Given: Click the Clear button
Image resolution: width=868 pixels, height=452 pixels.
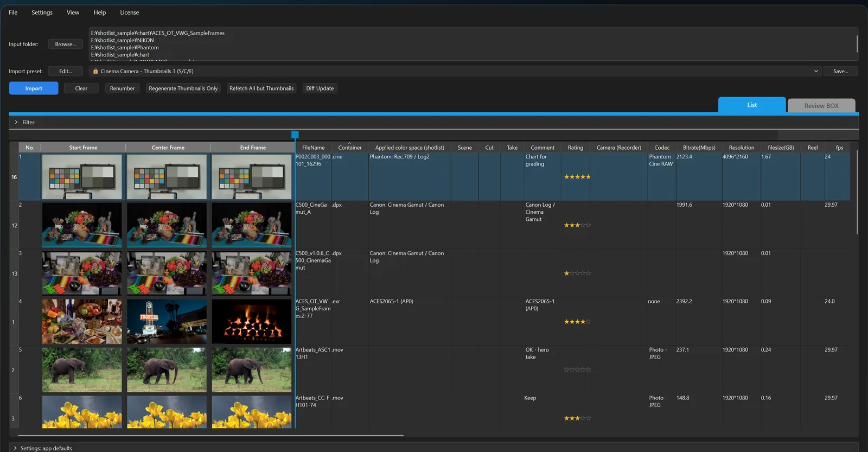Looking at the screenshot, I should click(x=81, y=88).
